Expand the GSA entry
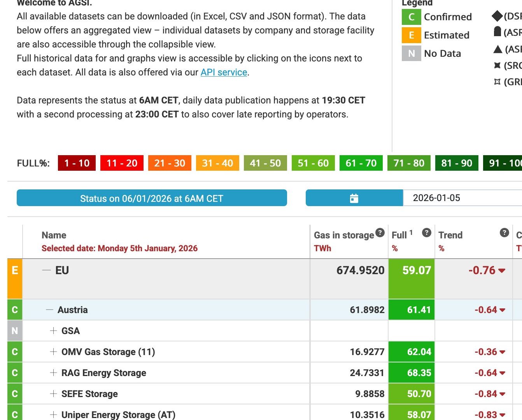Image resolution: width=522 pixels, height=420 pixels. click(53, 331)
